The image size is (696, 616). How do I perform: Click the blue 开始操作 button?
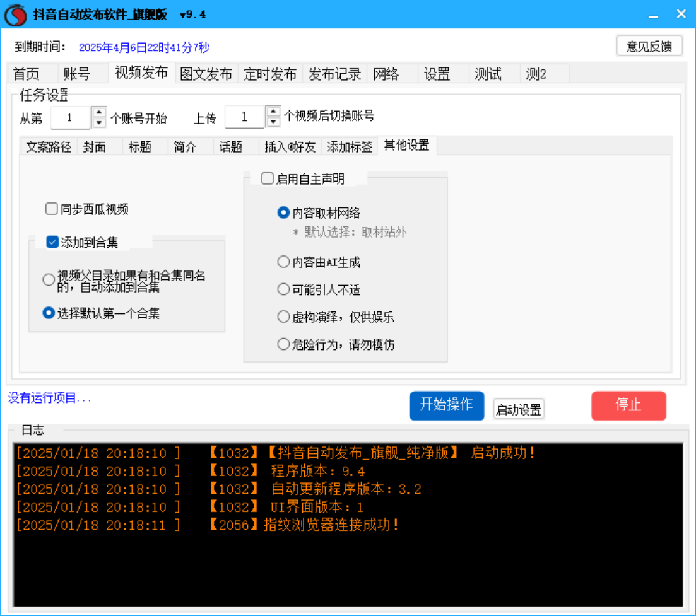(x=447, y=405)
